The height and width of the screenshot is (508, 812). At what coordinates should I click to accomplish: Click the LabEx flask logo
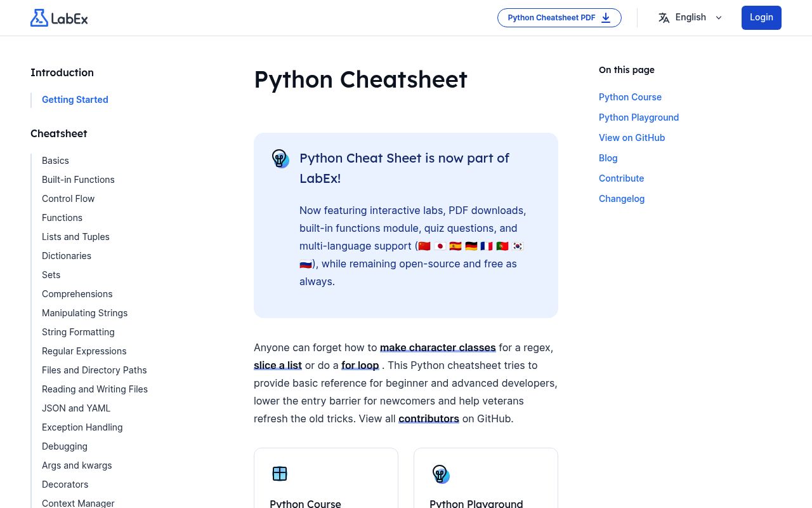coord(39,17)
